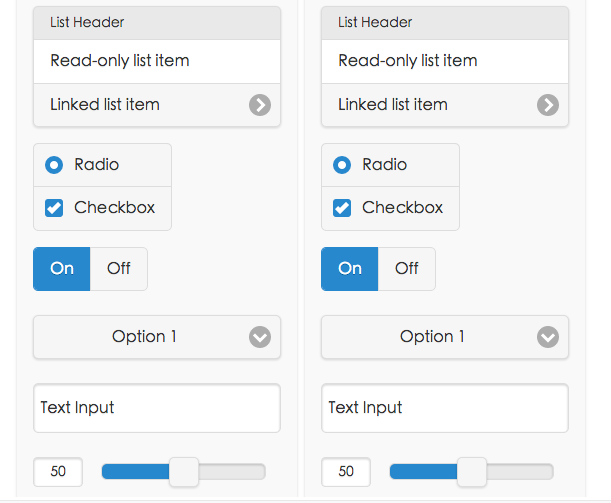Open the right Option 1 dropdown
Screen dimensions: 611x503
pos(445,337)
